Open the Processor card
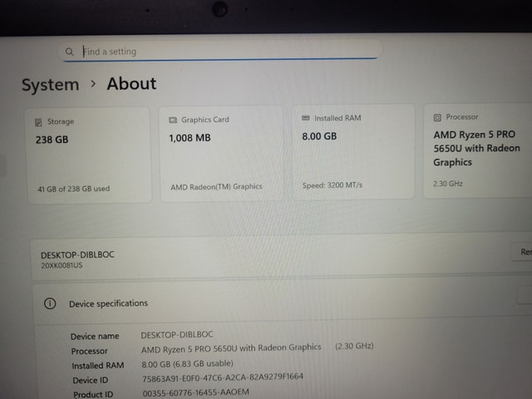Screen dimensions: 532x399 click(x=478, y=150)
